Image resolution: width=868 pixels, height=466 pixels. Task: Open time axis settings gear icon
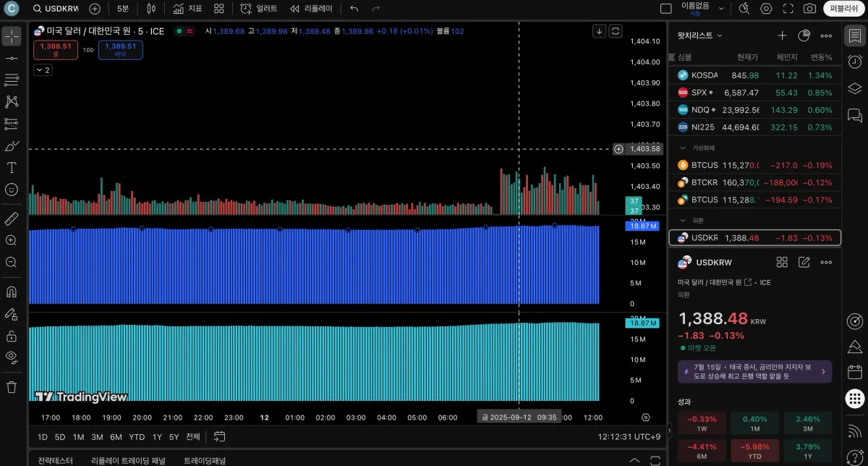(x=646, y=418)
